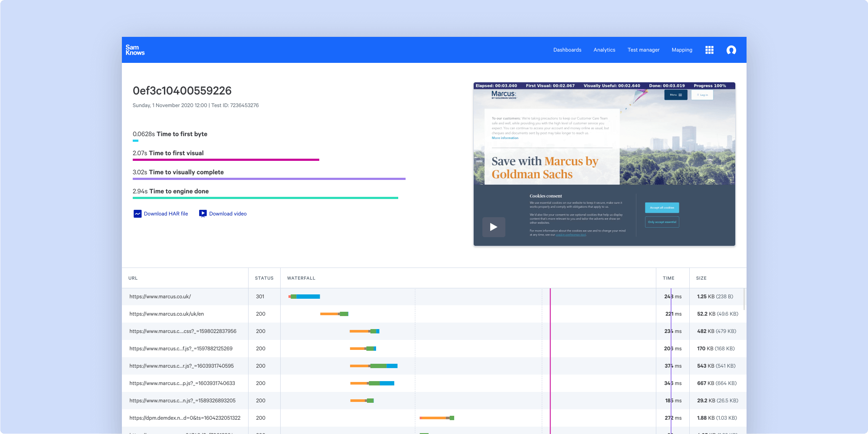Viewport: 868px width, 434px height.
Task: Select the p.js?_=1603931740633 URL row
Action: pyautogui.click(x=182, y=383)
